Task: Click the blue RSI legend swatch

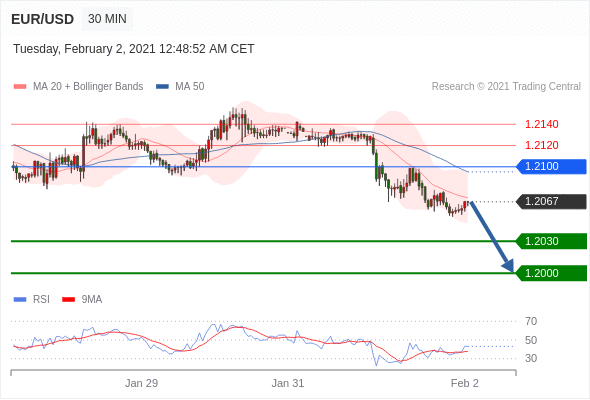Action: pos(20,300)
